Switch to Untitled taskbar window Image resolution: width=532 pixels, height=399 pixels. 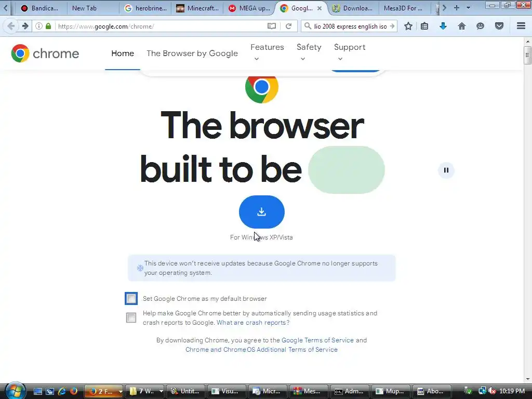pos(185,391)
